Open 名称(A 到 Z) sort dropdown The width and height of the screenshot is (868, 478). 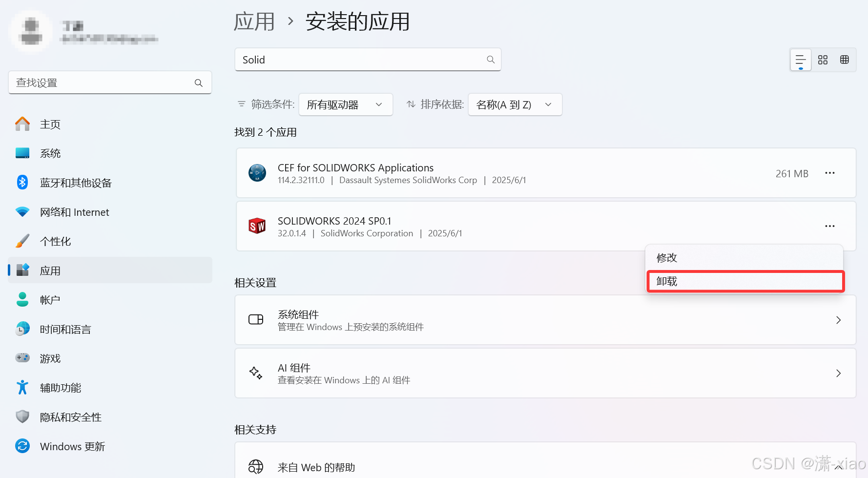515,104
